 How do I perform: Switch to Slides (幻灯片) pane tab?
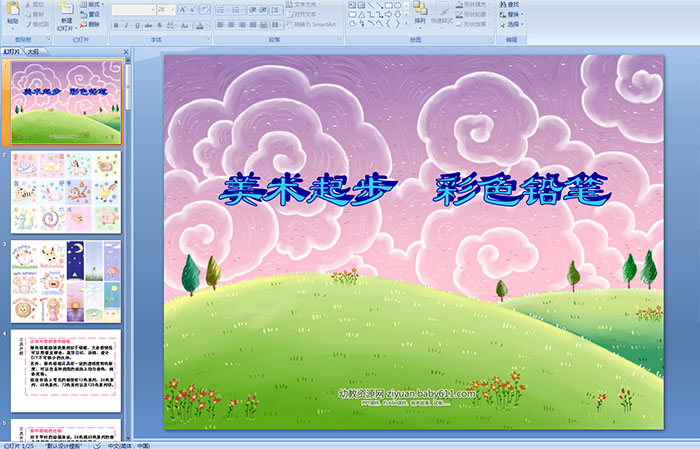click(11, 52)
